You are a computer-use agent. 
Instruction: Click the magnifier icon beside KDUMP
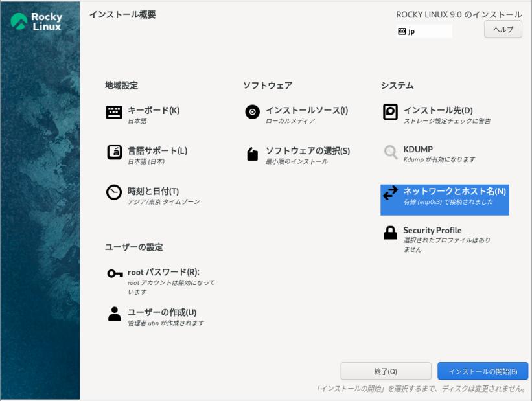pyautogui.click(x=391, y=152)
